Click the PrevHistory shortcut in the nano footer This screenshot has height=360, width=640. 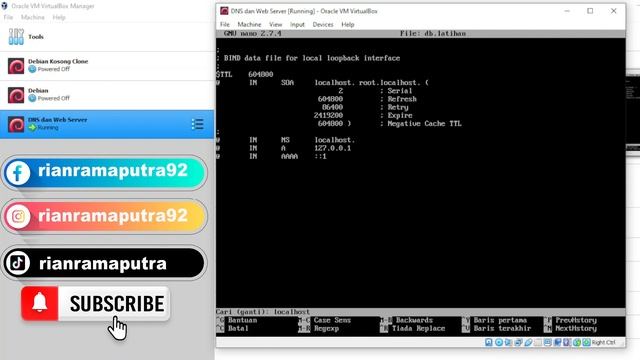570,320
